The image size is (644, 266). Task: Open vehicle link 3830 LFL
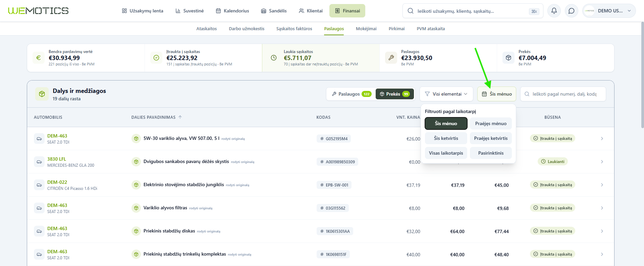pyautogui.click(x=57, y=159)
